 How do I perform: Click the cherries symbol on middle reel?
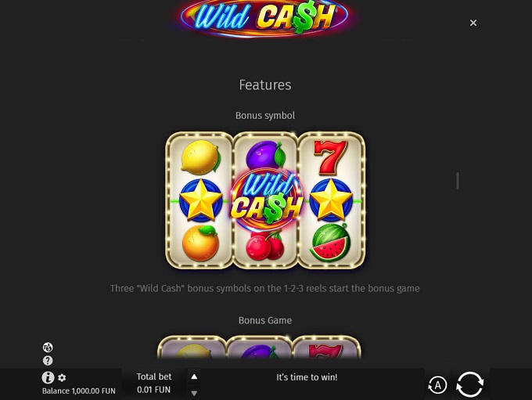(265, 245)
